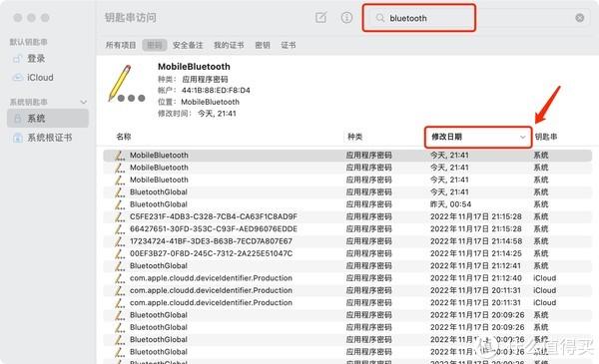Select 系统根证书 in sidebar

[x=48, y=138]
